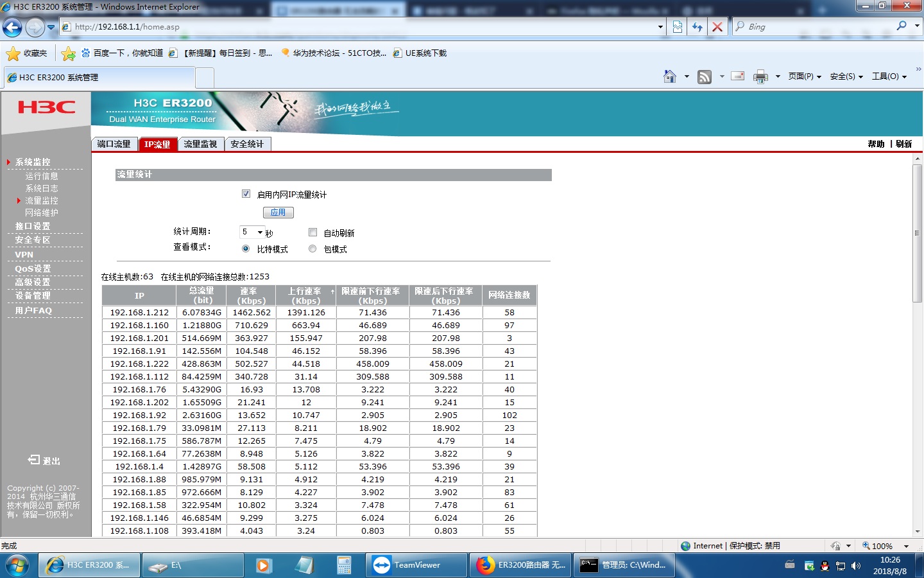Click the add-to-favorites-bar star icon
The width and height of the screenshot is (924, 578).
click(x=68, y=53)
